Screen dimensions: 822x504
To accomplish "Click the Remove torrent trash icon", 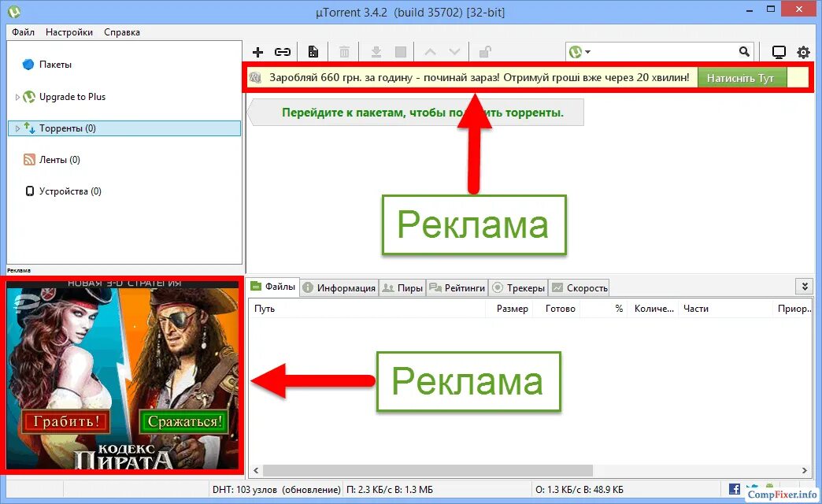I will 344,52.
